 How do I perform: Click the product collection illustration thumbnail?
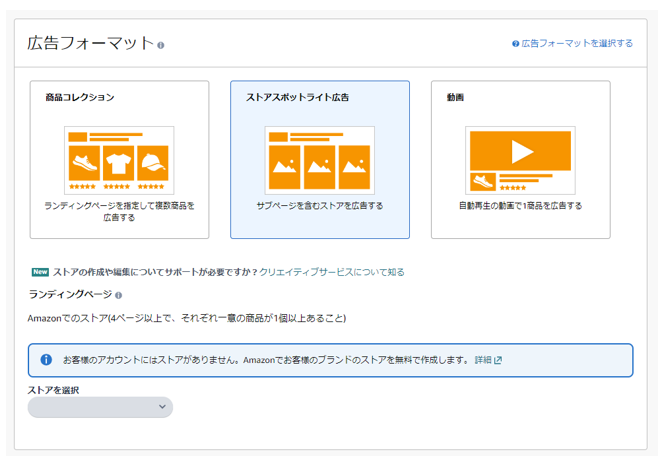coord(119,160)
